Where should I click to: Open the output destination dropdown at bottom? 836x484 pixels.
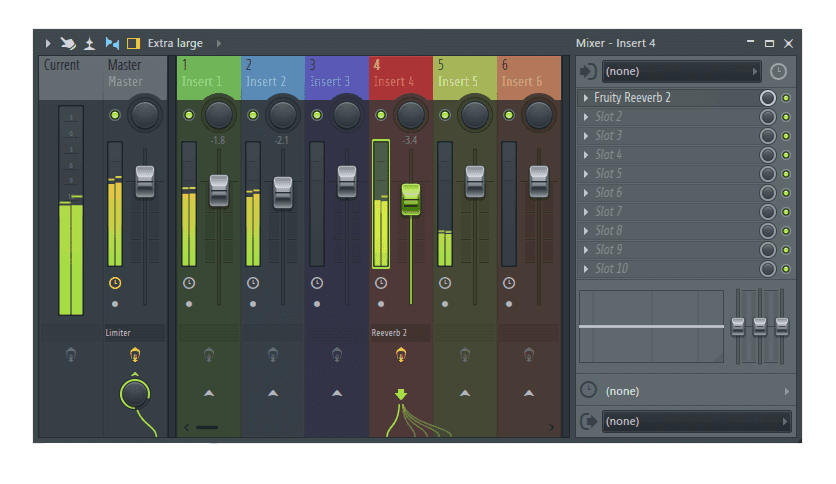[697, 422]
